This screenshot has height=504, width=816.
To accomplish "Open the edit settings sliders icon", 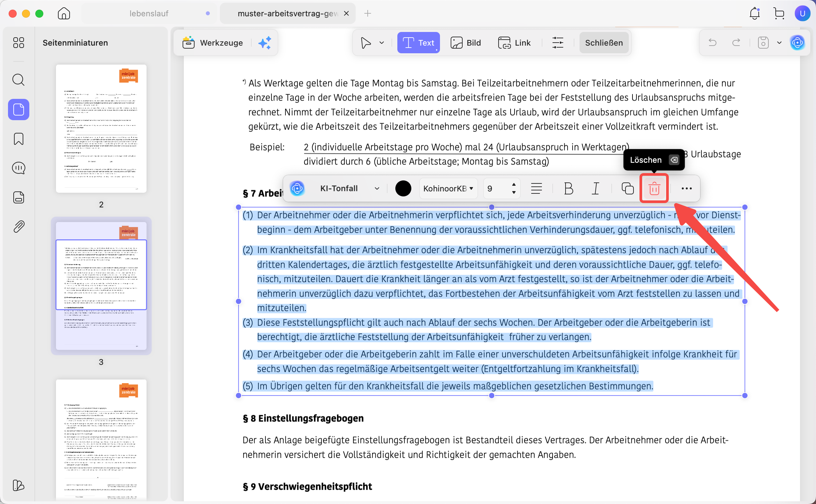I will (x=558, y=43).
